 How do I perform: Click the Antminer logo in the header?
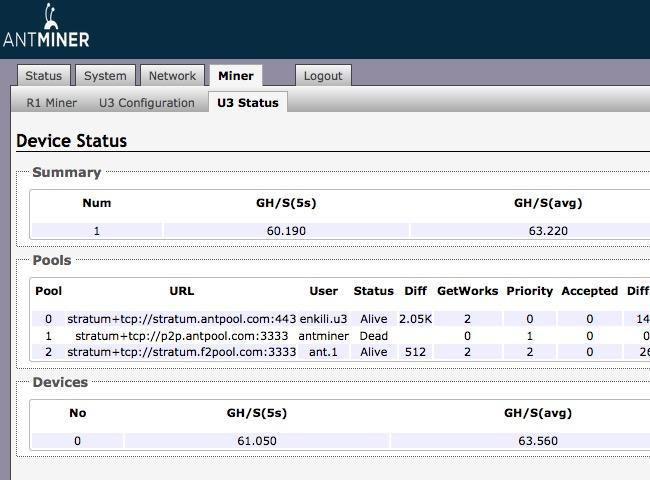point(46,26)
